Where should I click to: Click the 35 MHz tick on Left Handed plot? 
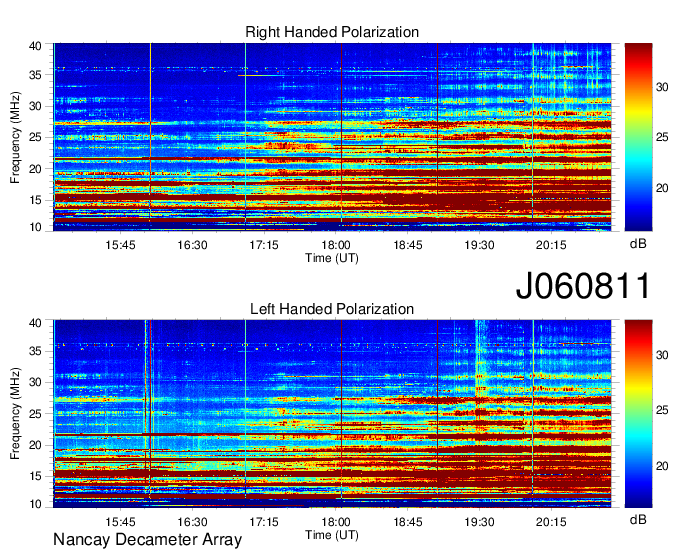pos(35,351)
